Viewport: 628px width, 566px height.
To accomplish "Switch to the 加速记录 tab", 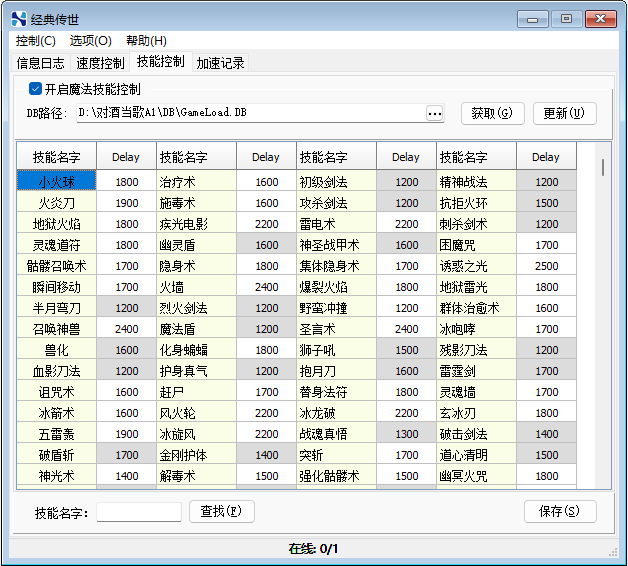I will pyautogui.click(x=220, y=63).
